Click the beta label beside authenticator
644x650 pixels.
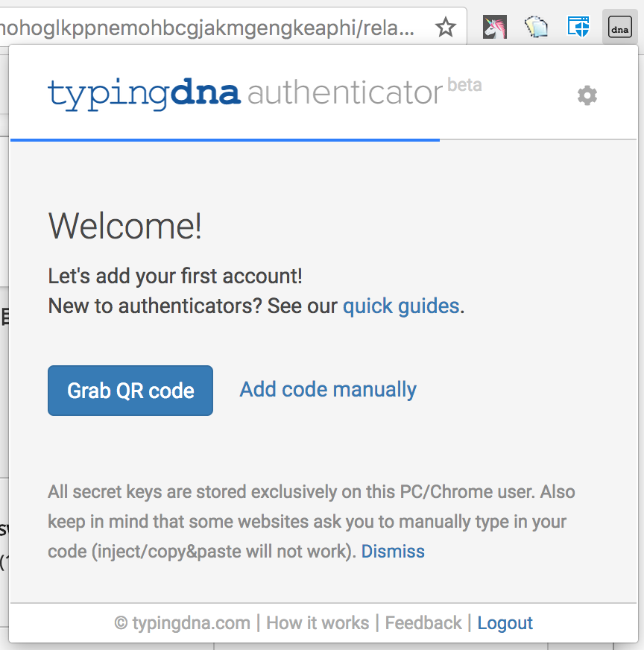[464, 85]
